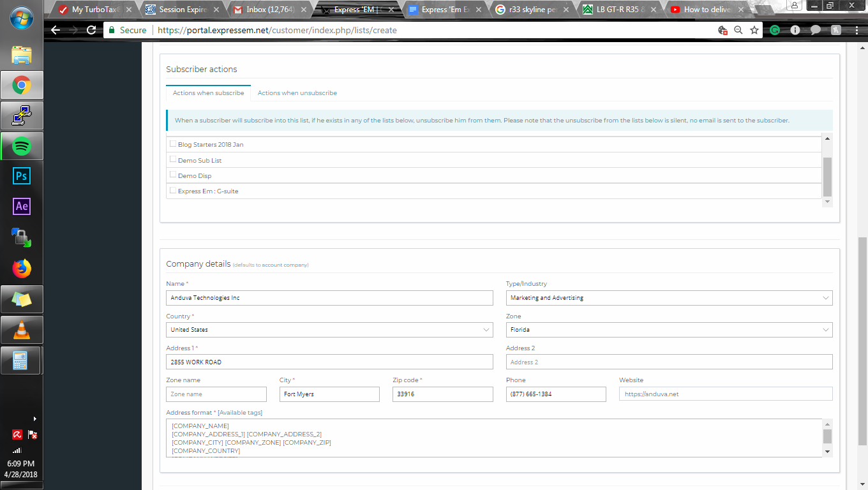Open Sticky Notes from the taskbar
Screen dimensions: 868x490
(22, 299)
